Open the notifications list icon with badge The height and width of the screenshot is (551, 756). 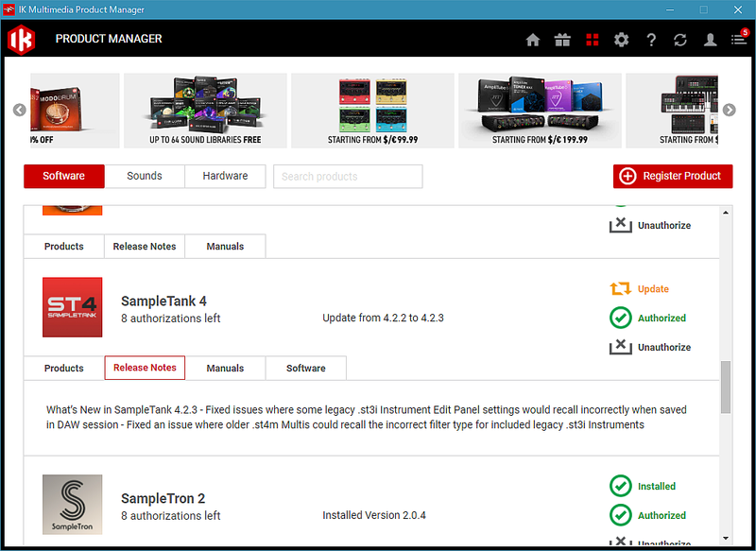740,39
